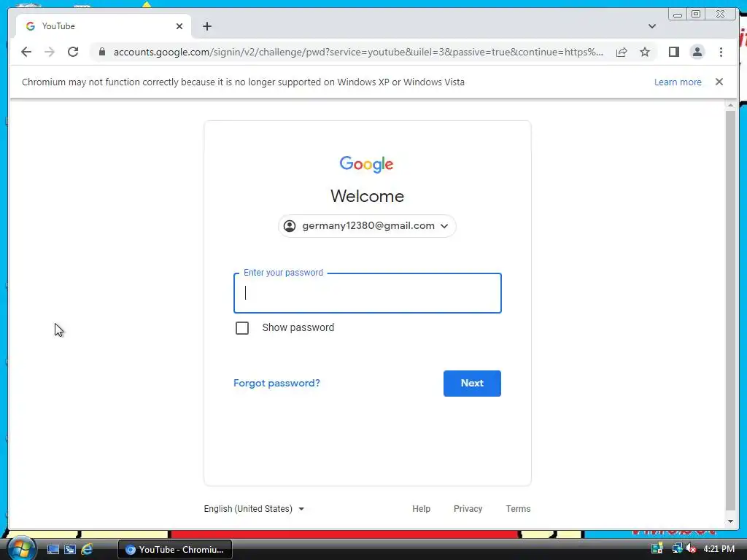This screenshot has width=747, height=560.
Task: Bookmark this page with the star
Action: 645,52
